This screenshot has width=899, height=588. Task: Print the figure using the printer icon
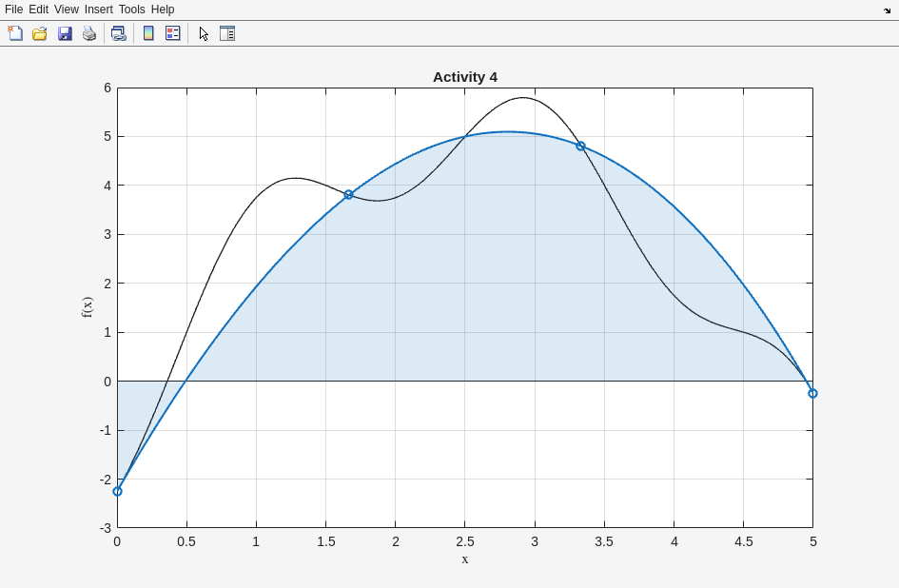click(89, 33)
